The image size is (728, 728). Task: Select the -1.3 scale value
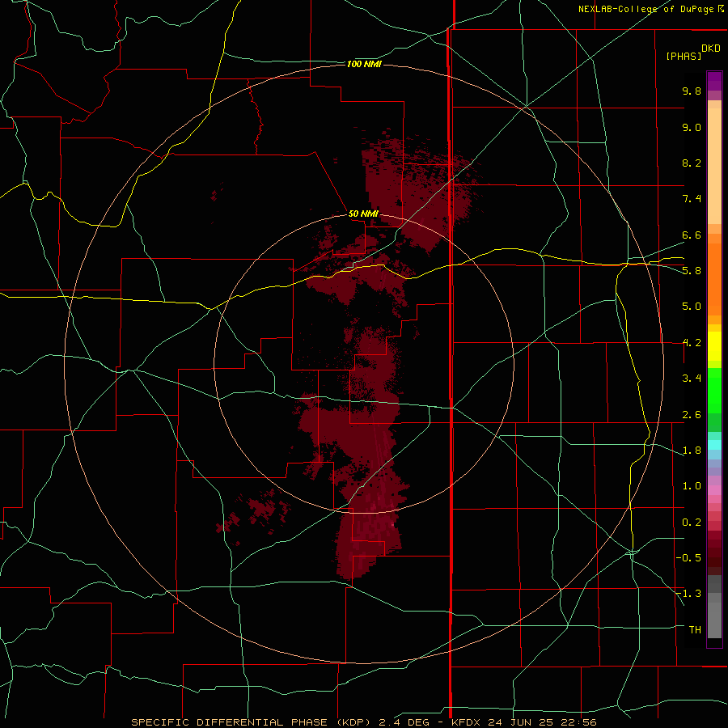(688, 594)
